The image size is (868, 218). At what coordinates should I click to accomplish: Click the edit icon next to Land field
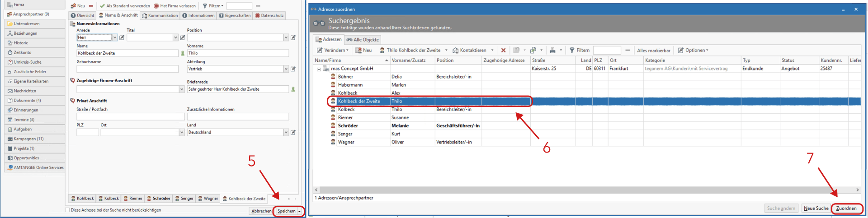(293, 132)
